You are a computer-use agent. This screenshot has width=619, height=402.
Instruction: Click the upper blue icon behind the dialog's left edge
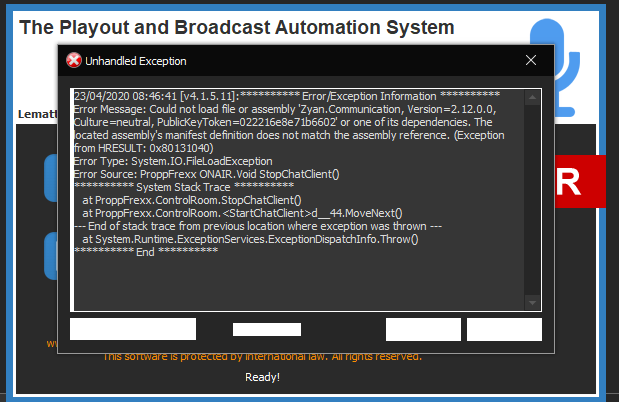tap(51, 180)
